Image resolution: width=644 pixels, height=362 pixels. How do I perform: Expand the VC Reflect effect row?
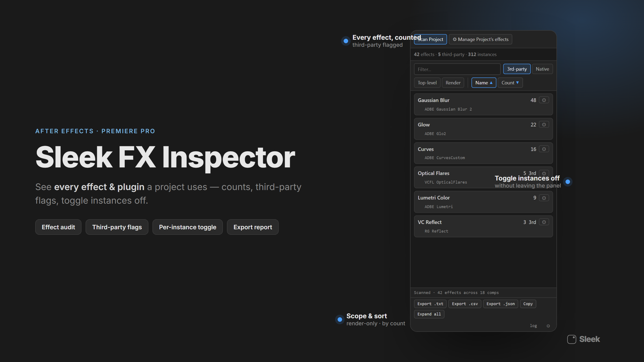(483, 226)
